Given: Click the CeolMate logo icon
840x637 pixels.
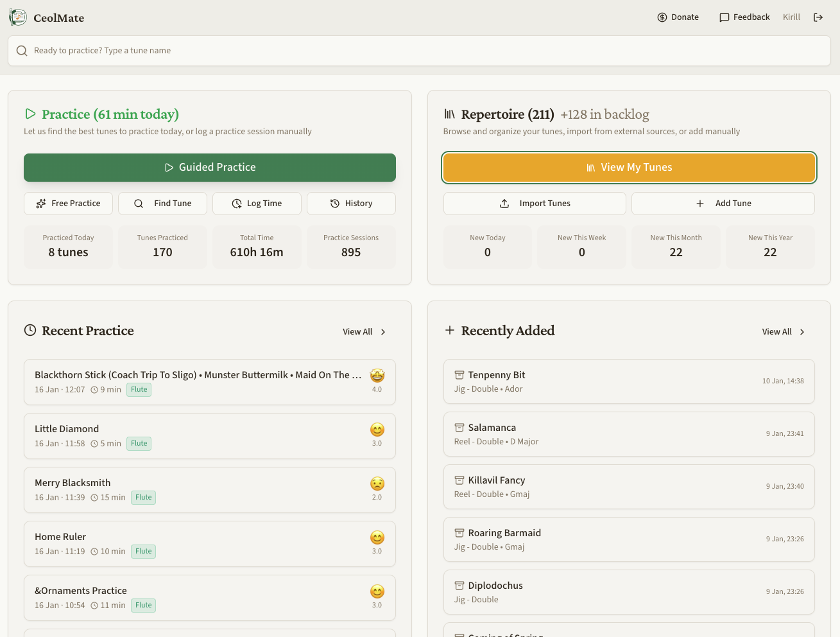Looking at the screenshot, I should (18, 17).
